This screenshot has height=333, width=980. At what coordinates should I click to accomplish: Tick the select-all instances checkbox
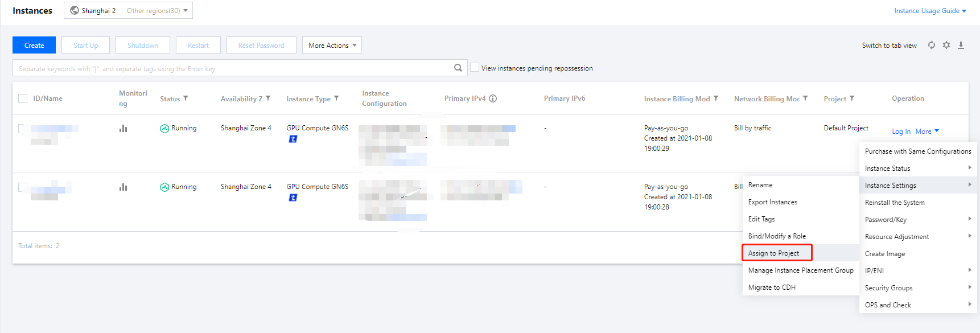(x=23, y=98)
